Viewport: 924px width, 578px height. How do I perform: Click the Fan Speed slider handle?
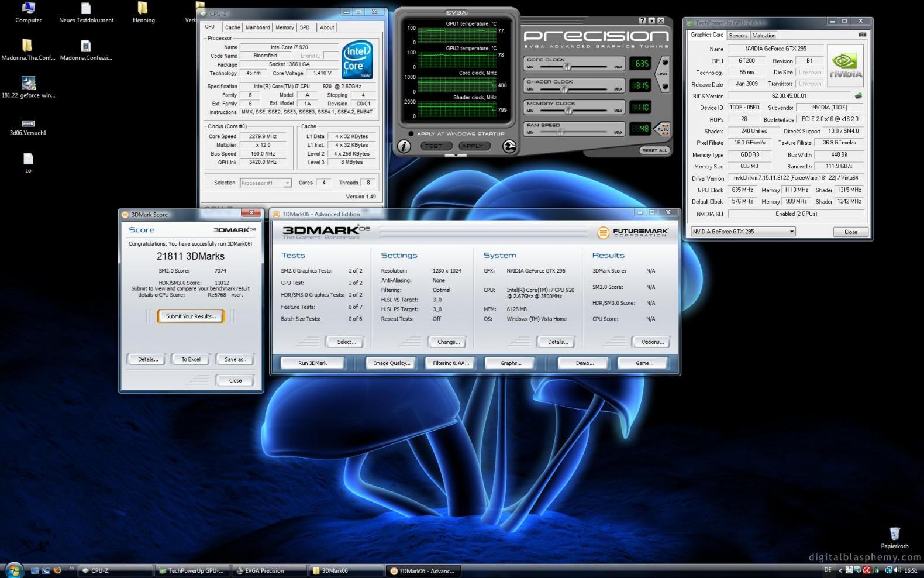point(560,132)
